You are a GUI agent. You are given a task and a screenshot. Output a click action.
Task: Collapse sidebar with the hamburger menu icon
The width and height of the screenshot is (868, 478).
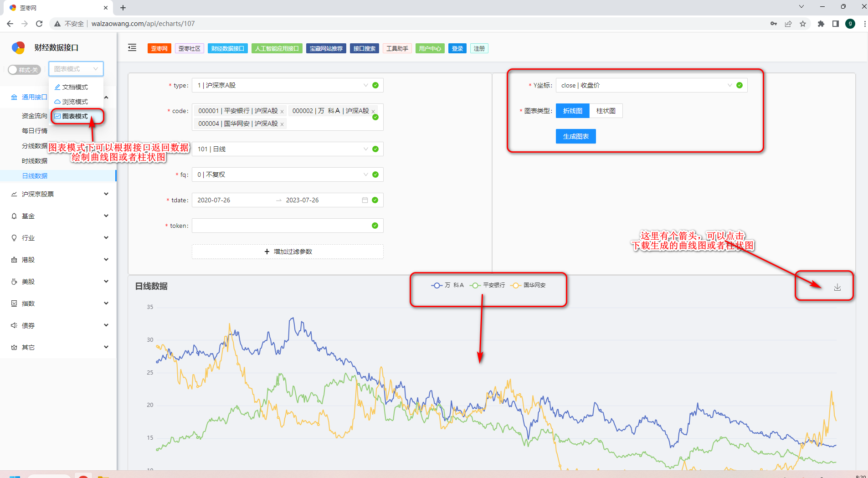pos(132,48)
